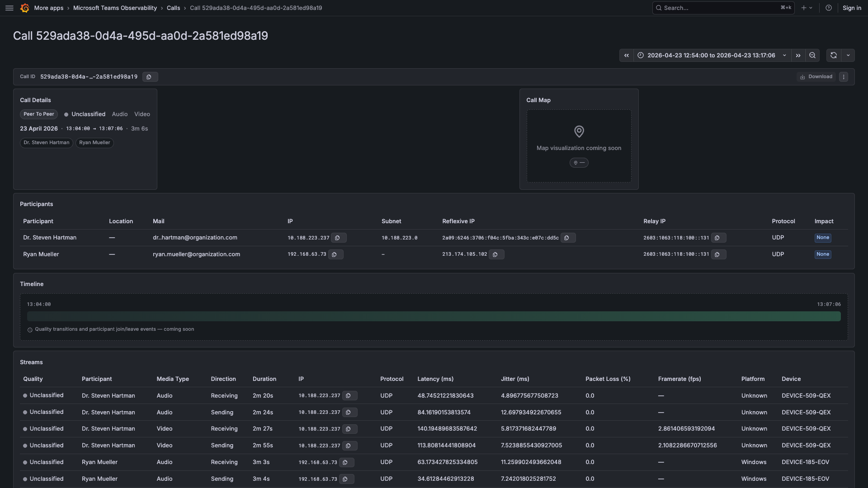Open the time range picker dropdown
The image size is (868, 488).
[712, 56]
